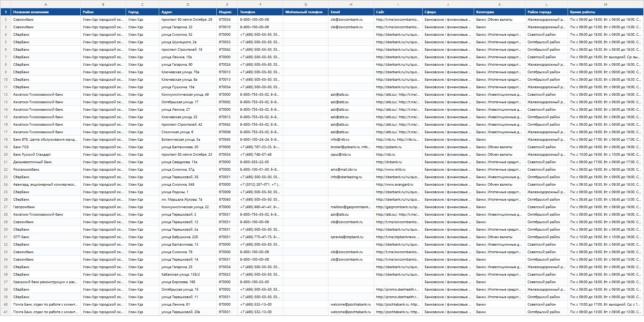Screen dimensions: 644x322
Task: Click address 'Коммунистическая улица, 49'
Action: click(x=188, y=95)
